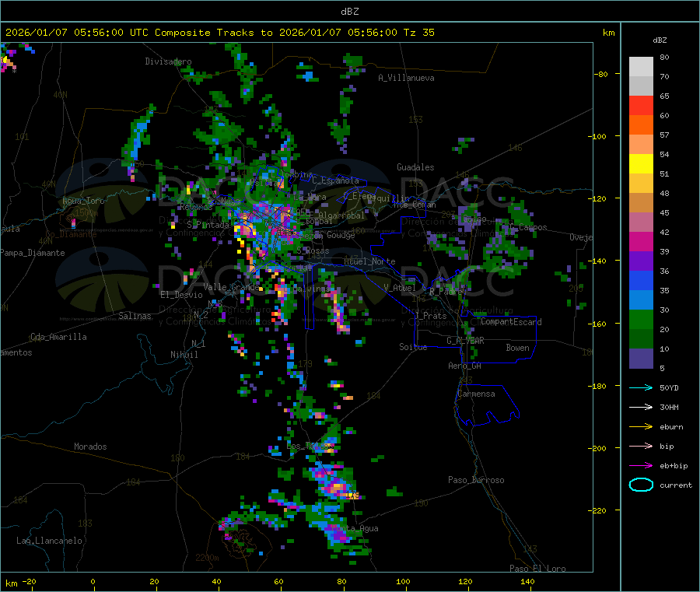Click the '140' km tick on bottom axis
This screenshot has width=700, height=592.
pyautogui.click(x=527, y=581)
